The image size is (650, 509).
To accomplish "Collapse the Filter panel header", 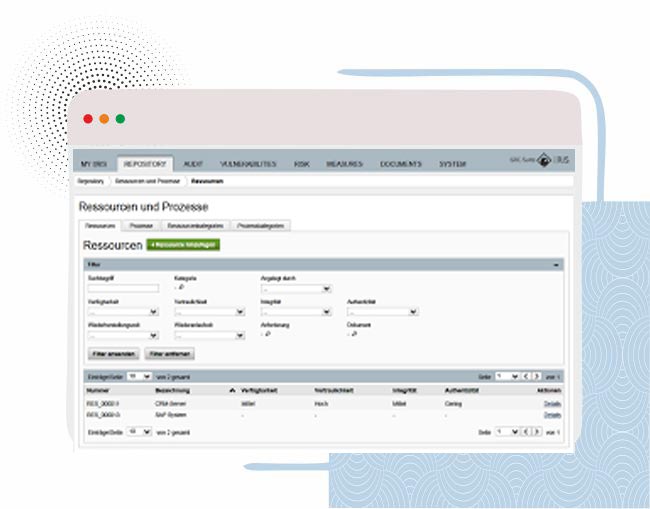I will [x=556, y=265].
